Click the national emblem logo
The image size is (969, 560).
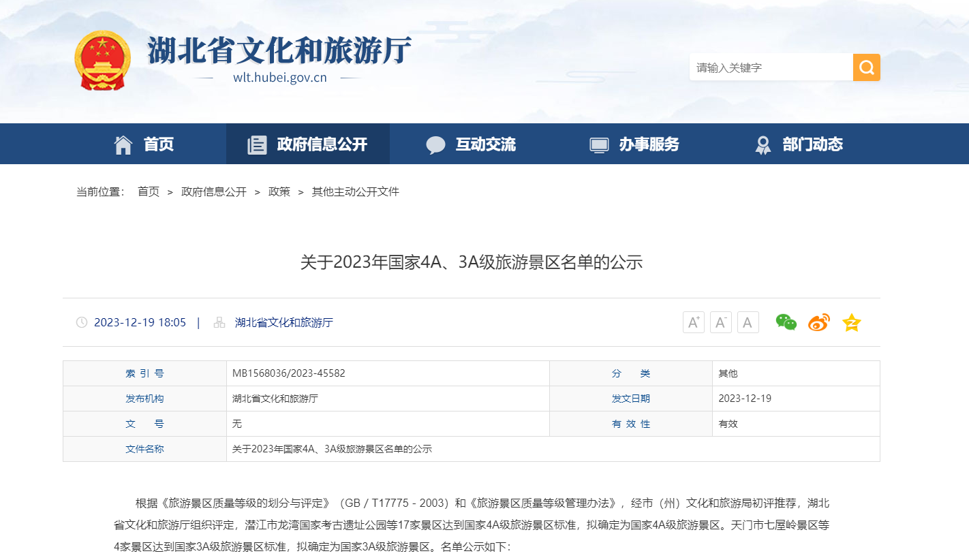pyautogui.click(x=102, y=61)
